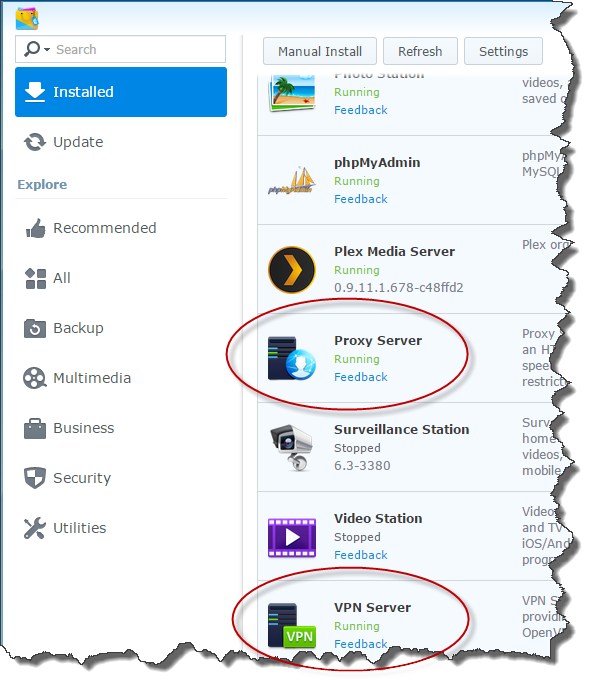
Task: Click Running status of Proxy Server
Action: 356,359
